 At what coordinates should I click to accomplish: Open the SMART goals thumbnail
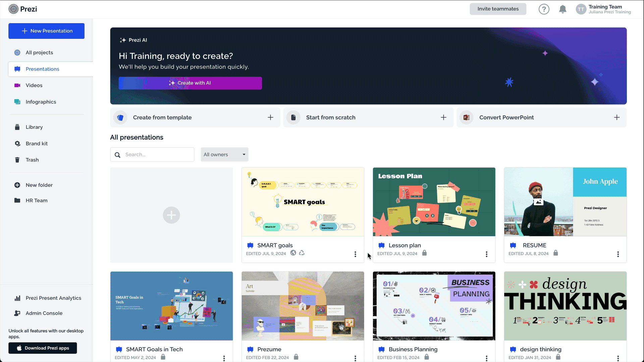click(303, 202)
